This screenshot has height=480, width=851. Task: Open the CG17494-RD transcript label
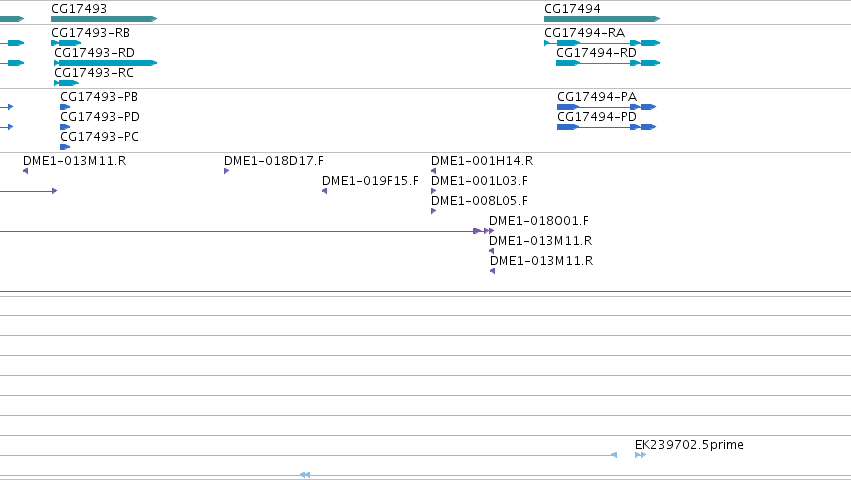(596, 53)
